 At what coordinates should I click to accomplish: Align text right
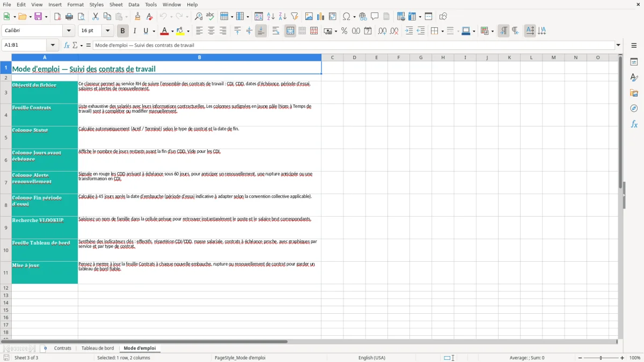223,31
